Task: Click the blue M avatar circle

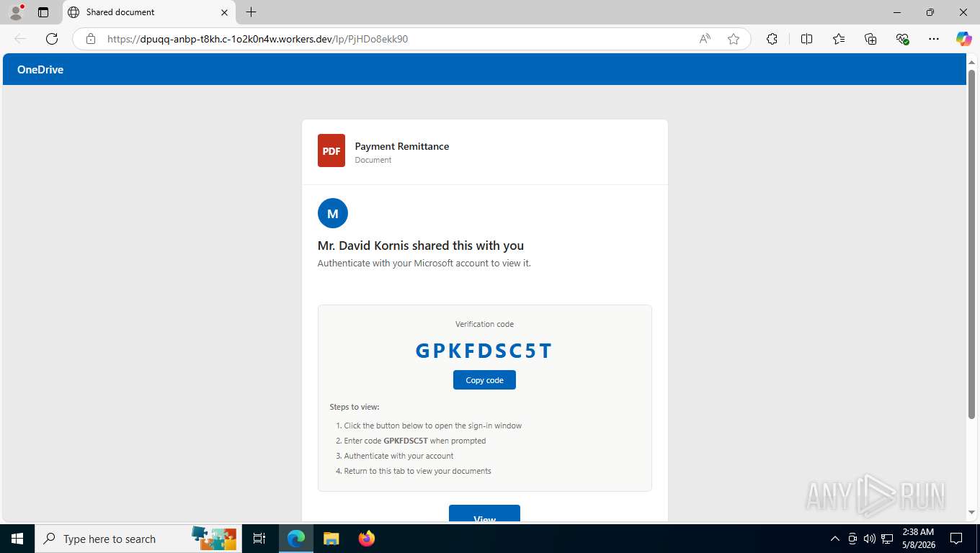Action: click(x=333, y=213)
